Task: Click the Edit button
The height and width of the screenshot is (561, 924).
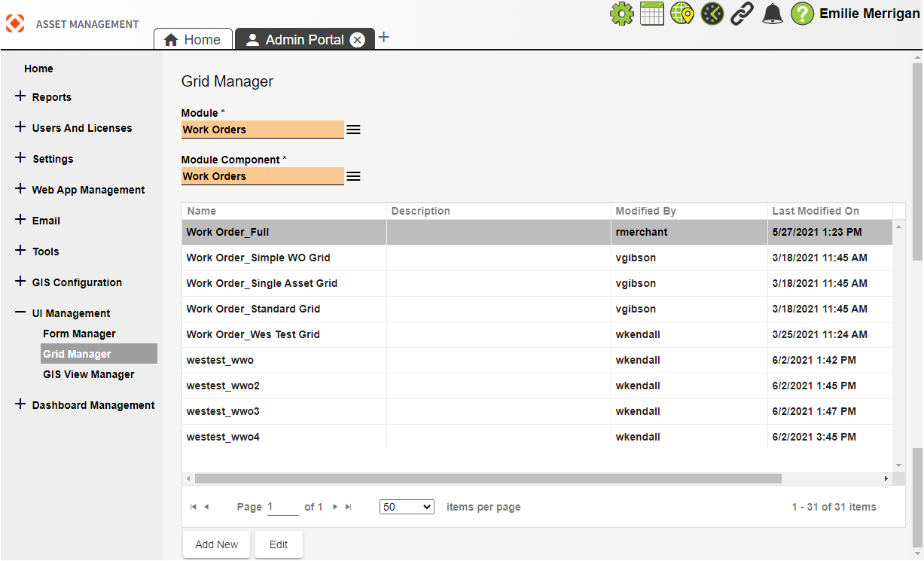Action: [278, 544]
